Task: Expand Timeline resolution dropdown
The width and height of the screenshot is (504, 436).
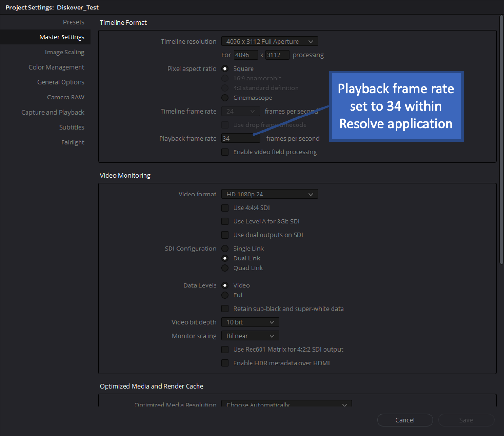Action: (x=270, y=42)
